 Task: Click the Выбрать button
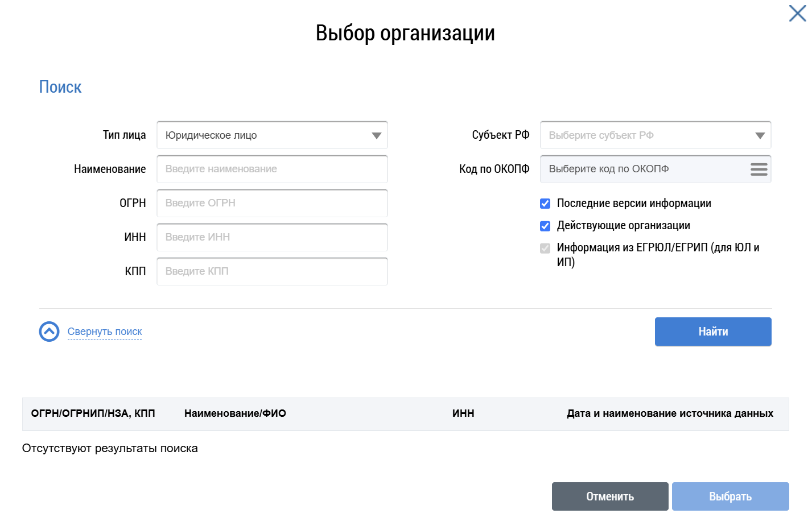730,496
